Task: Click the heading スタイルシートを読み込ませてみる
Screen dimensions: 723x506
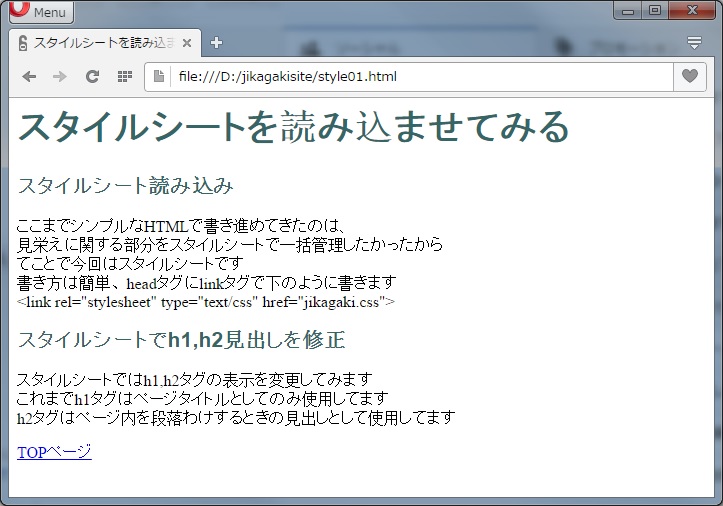Action: click(293, 126)
